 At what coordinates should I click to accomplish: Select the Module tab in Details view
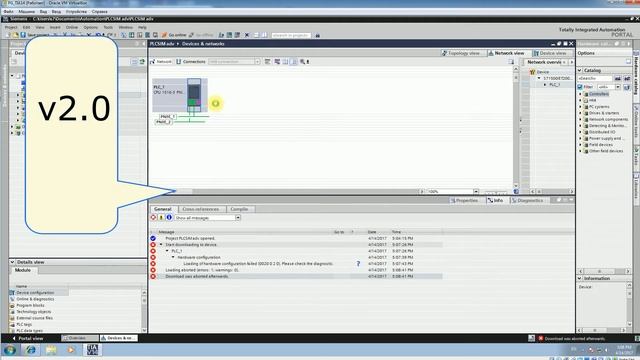pyautogui.click(x=23, y=270)
